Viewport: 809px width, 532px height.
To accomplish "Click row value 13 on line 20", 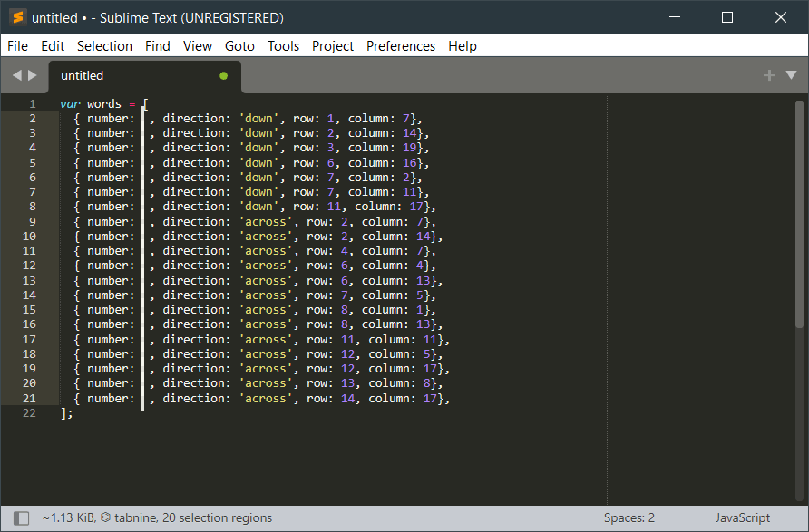I will [347, 383].
